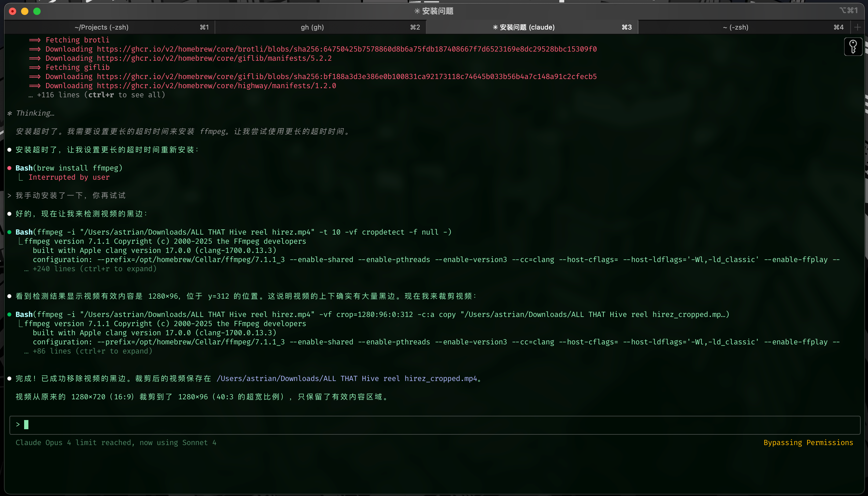This screenshot has height=496, width=868.
Task: Click the message 好的，现在让我来检测视频的黑边
Action: click(82, 214)
